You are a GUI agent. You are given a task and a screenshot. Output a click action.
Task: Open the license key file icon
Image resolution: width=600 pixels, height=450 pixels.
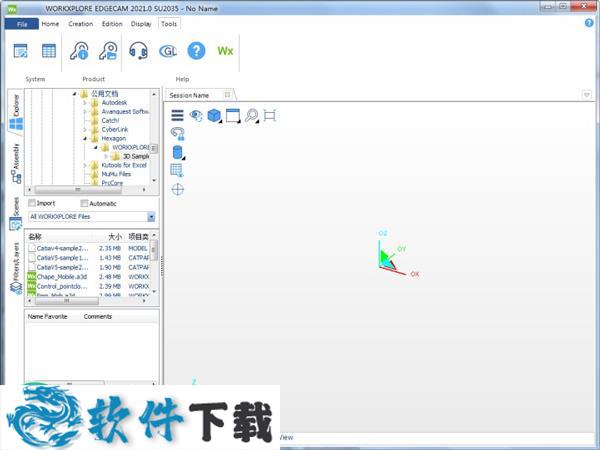pos(108,51)
